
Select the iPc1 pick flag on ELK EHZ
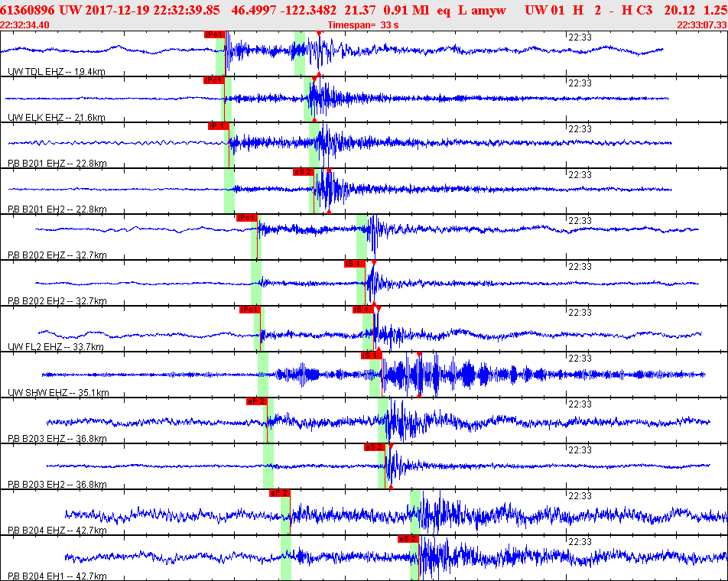[213, 80]
